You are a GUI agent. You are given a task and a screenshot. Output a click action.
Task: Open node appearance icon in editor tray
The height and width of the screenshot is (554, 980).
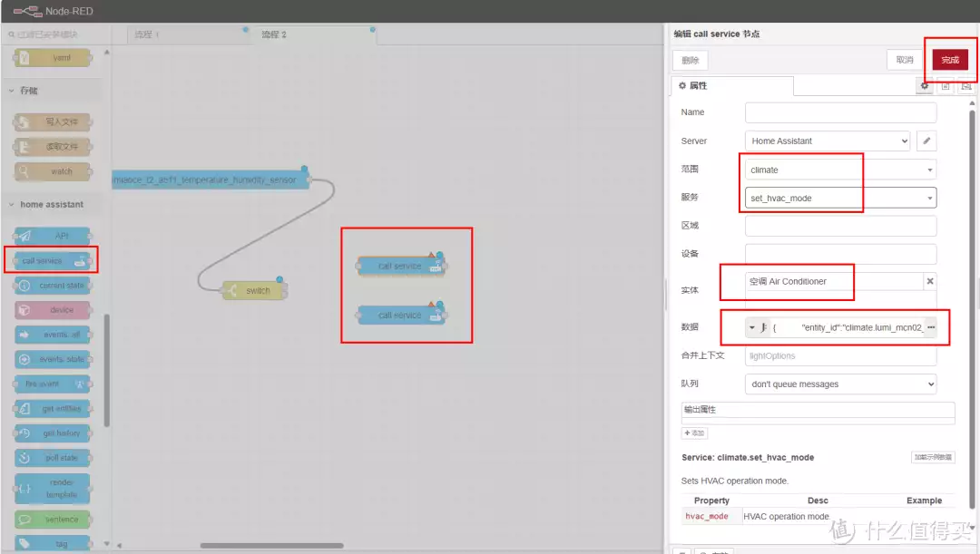[966, 86]
